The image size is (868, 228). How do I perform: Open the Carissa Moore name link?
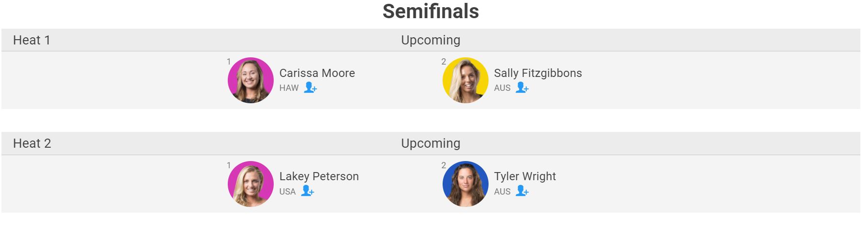tap(317, 73)
